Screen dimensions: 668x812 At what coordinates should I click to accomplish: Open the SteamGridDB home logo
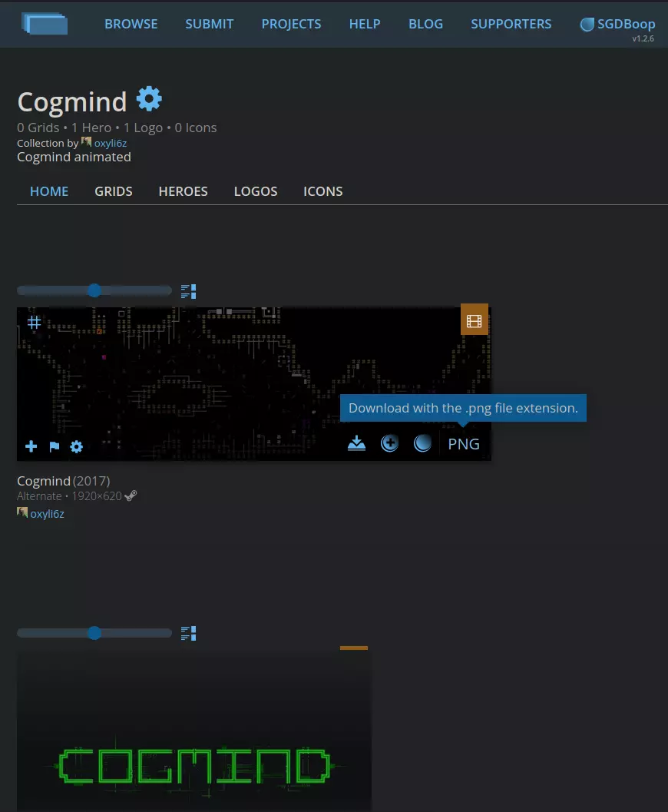tap(45, 24)
